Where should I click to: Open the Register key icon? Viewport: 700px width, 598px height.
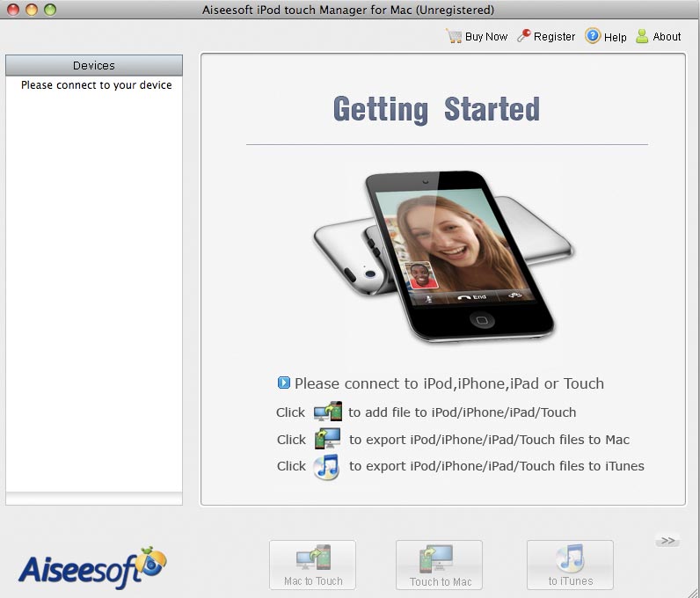tap(523, 36)
